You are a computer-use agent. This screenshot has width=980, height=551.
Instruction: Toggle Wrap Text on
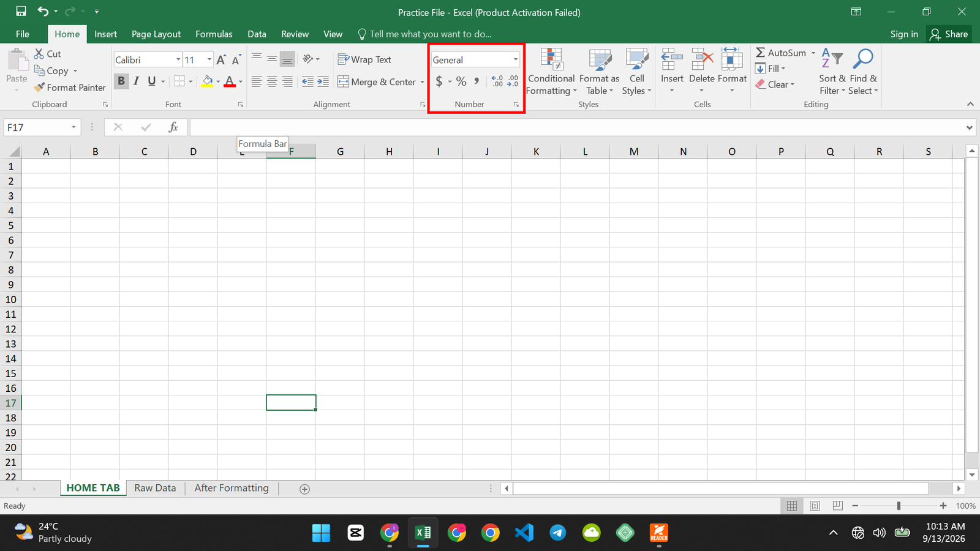point(364,59)
